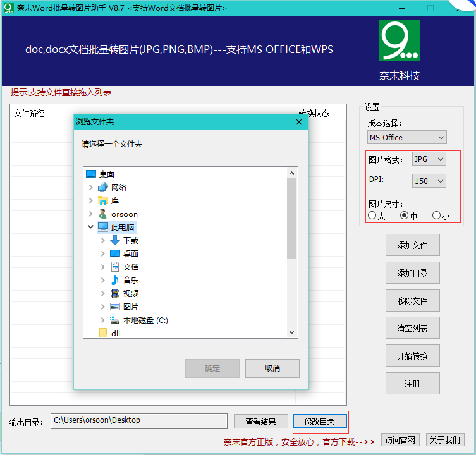The height and width of the screenshot is (455, 476).
Task: Click folder tree scrollbar up arrow
Action: [x=292, y=173]
